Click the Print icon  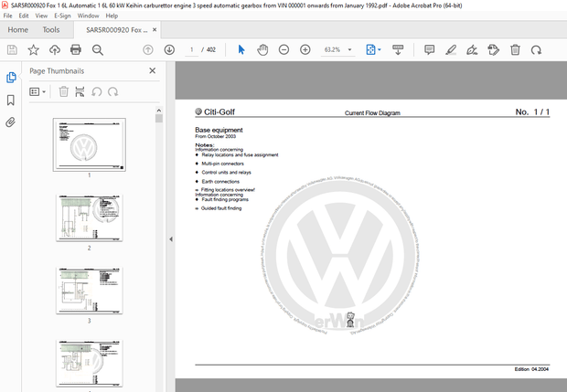point(76,50)
